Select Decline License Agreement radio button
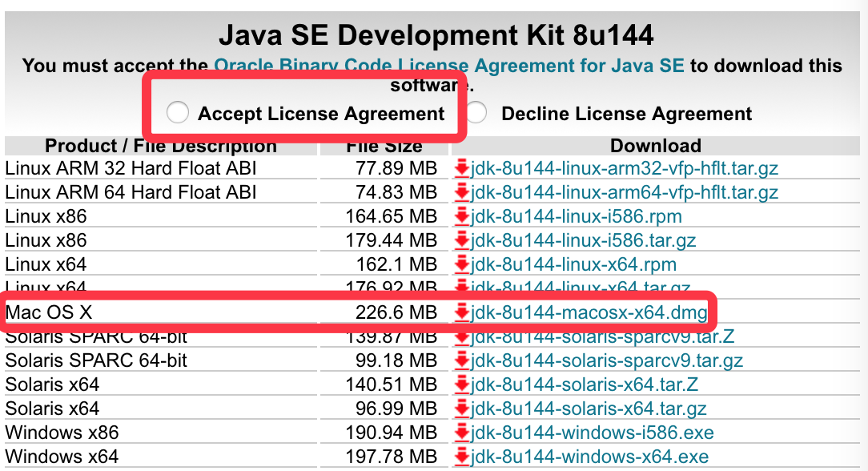Image resolution: width=868 pixels, height=471 pixels. click(476, 112)
